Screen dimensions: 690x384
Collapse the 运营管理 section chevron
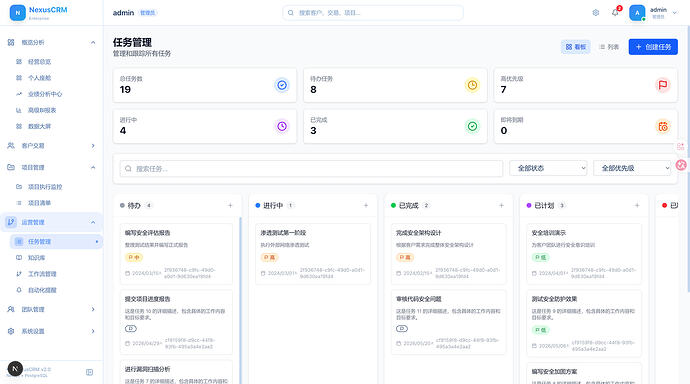93,222
